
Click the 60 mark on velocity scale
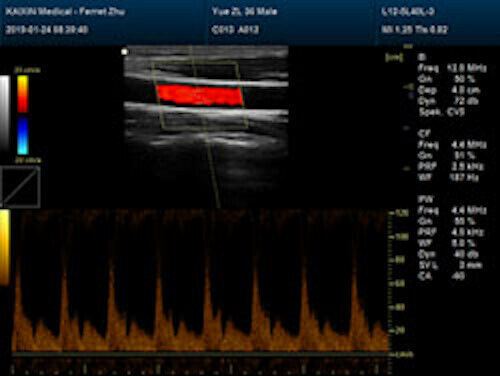click(x=399, y=284)
